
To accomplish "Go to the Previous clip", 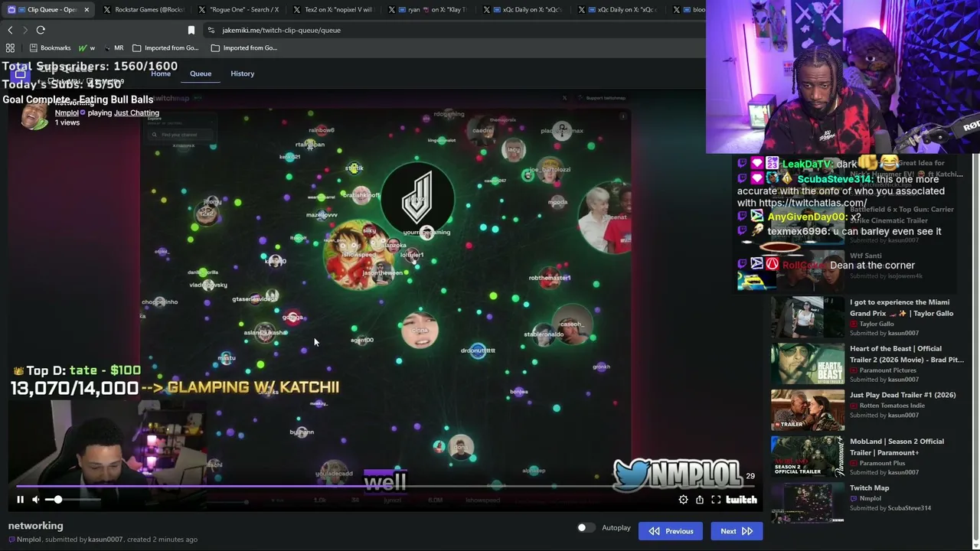I will 671,531.
